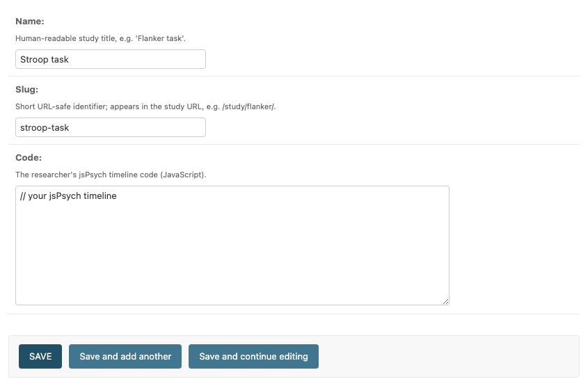
Task: Click help text 'Short URL-safe identifier'
Action: [x=145, y=106]
